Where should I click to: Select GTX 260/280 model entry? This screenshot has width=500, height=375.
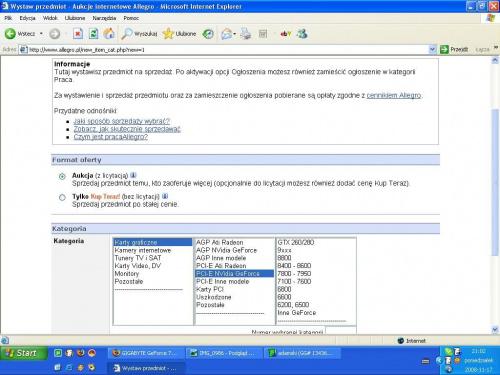[x=316, y=242]
